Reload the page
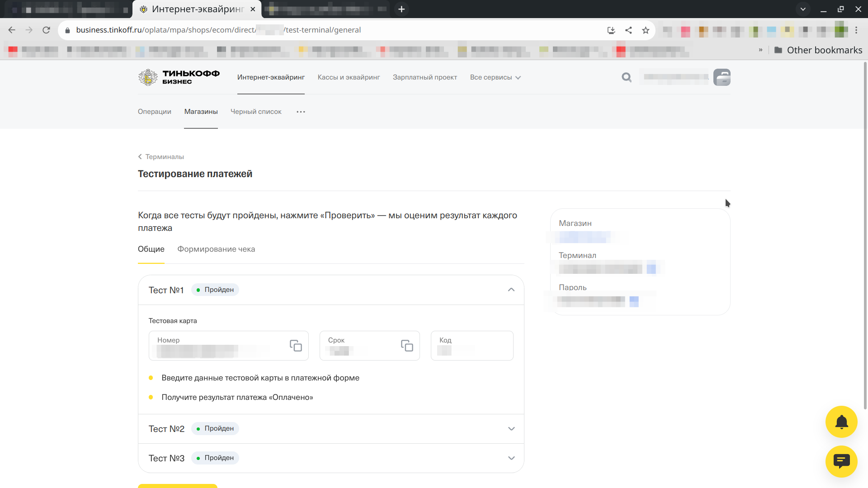Screen dimensions: 868x488 46,30
